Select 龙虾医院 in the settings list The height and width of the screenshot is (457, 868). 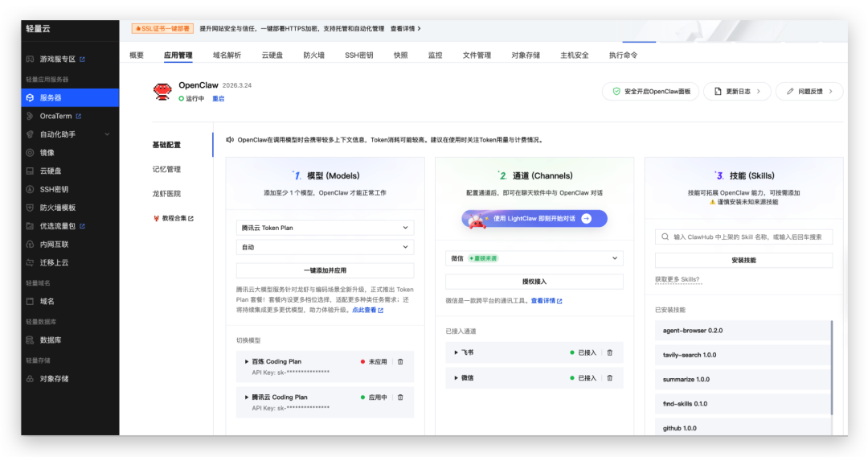coord(166,194)
